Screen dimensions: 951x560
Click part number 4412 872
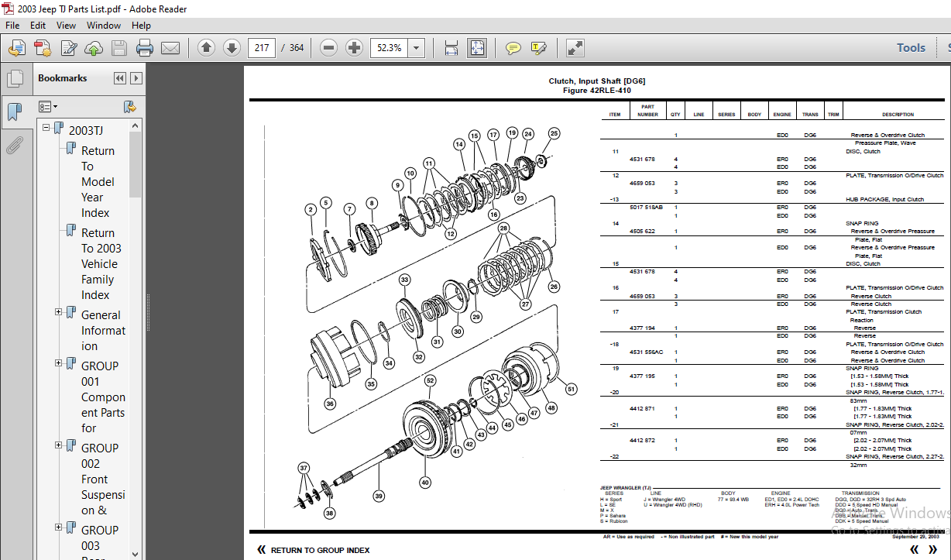click(642, 440)
